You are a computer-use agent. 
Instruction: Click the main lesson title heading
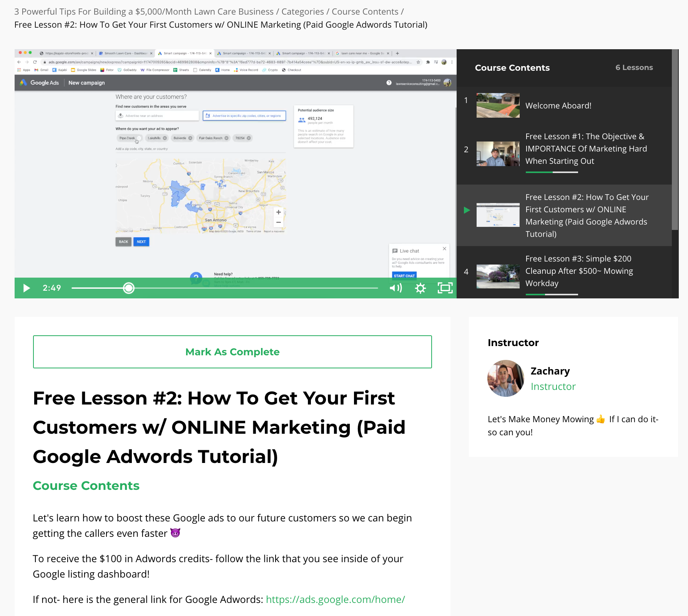tap(219, 427)
